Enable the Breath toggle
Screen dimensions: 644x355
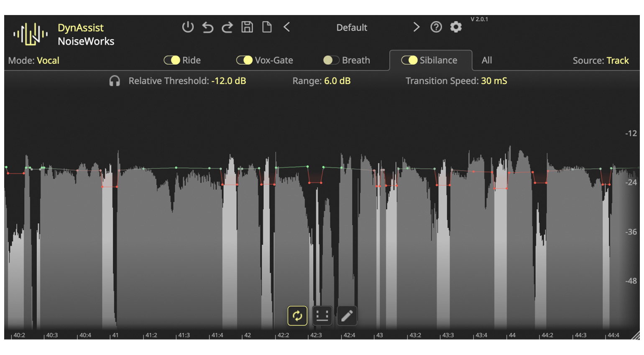tap(331, 60)
